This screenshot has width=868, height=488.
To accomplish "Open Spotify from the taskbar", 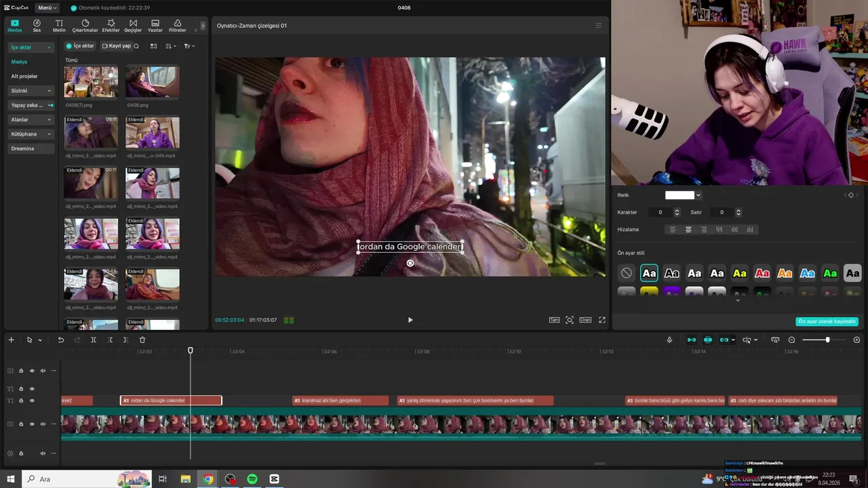I will (x=252, y=479).
